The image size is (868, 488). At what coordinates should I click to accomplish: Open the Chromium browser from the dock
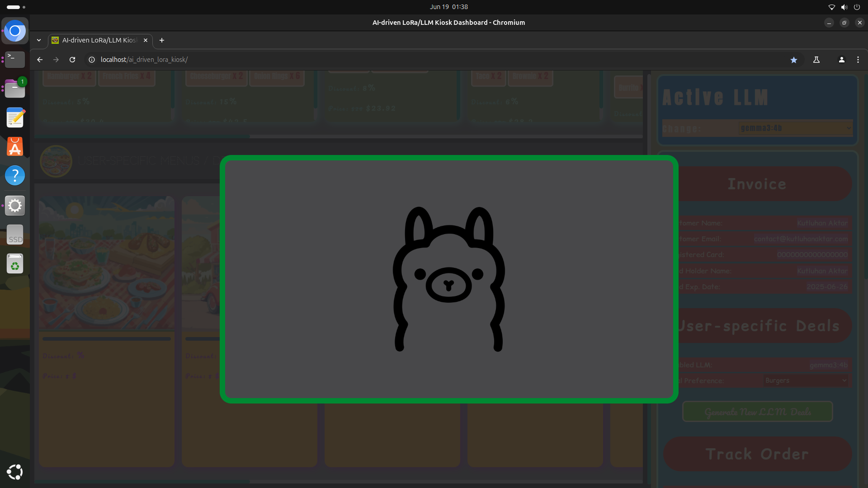click(x=15, y=31)
